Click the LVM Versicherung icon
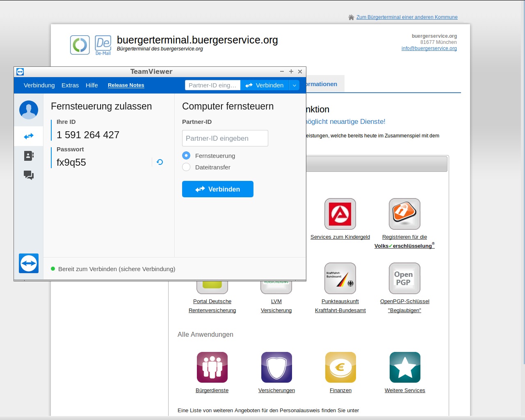 (276, 287)
